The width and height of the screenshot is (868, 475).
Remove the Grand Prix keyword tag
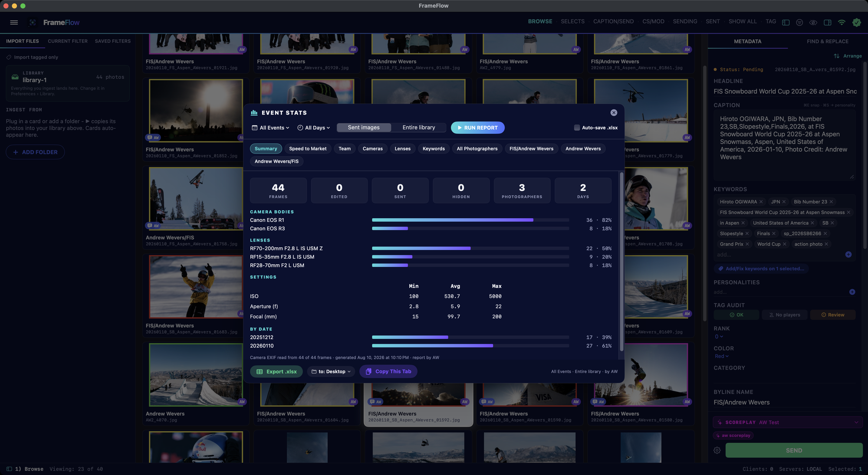pyautogui.click(x=747, y=244)
